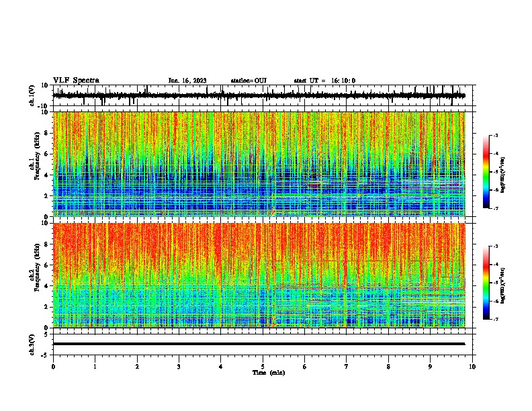Select the "start UT = 16:10:0" label
Viewport: 532px width, 411px height.
pos(324,81)
